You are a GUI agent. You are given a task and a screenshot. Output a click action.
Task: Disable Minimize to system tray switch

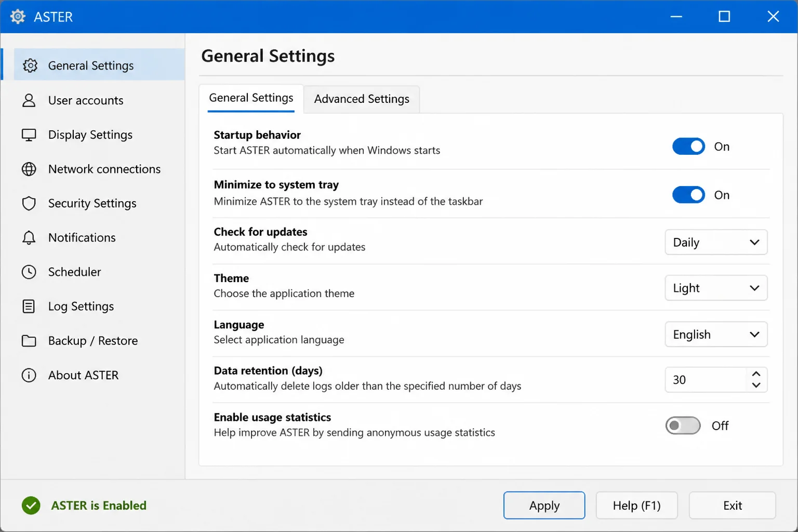click(x=689, y=195)
